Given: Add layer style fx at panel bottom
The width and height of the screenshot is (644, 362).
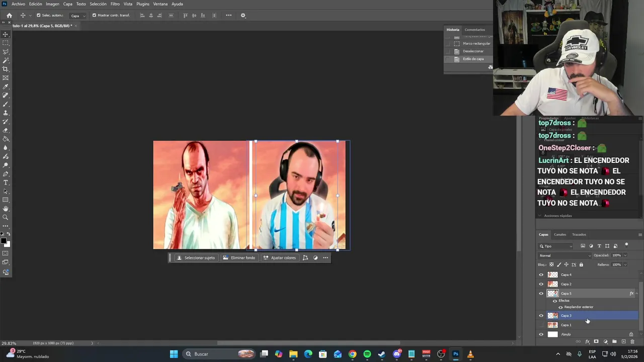Looking at the screenshot, I should tap(587, 342).
